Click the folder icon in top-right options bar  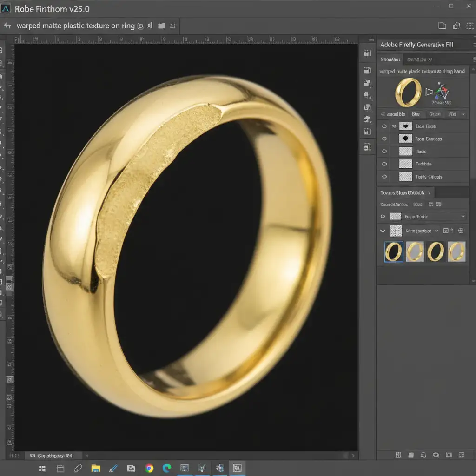442,26
